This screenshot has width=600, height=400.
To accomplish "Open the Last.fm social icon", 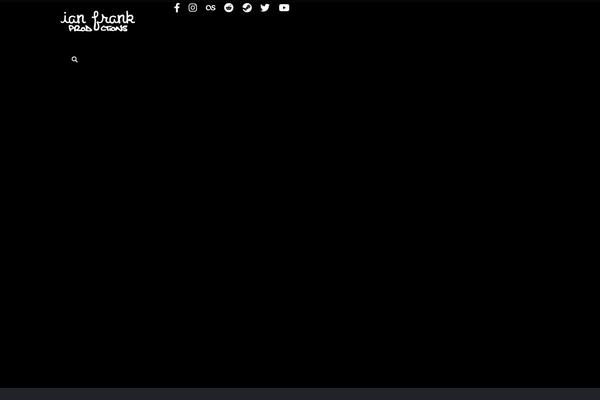I will pyautogui.click(x=210, y=8).
